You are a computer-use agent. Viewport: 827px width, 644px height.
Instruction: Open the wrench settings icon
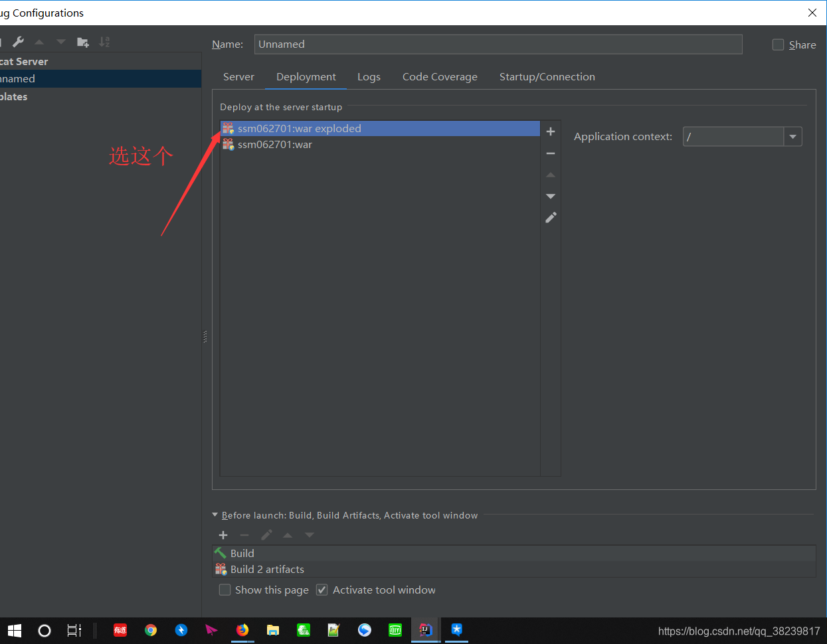tap(19, 42)
